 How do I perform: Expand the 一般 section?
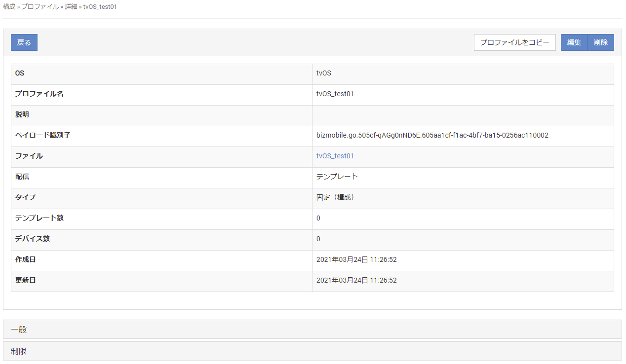pyautogui.click(x=19, y=329)
